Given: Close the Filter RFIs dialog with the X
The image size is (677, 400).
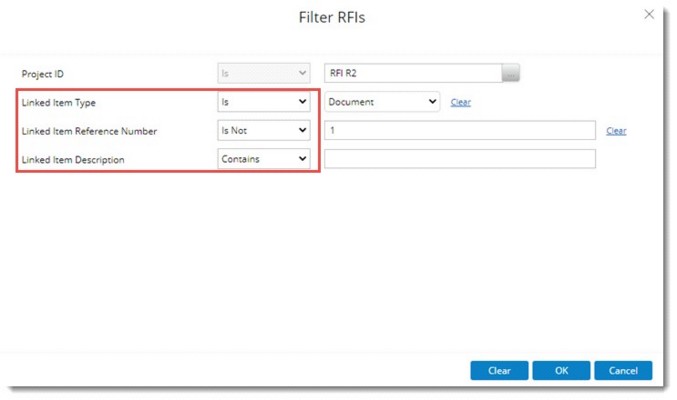Looking at the screenshot, I should tap(648, 15).
